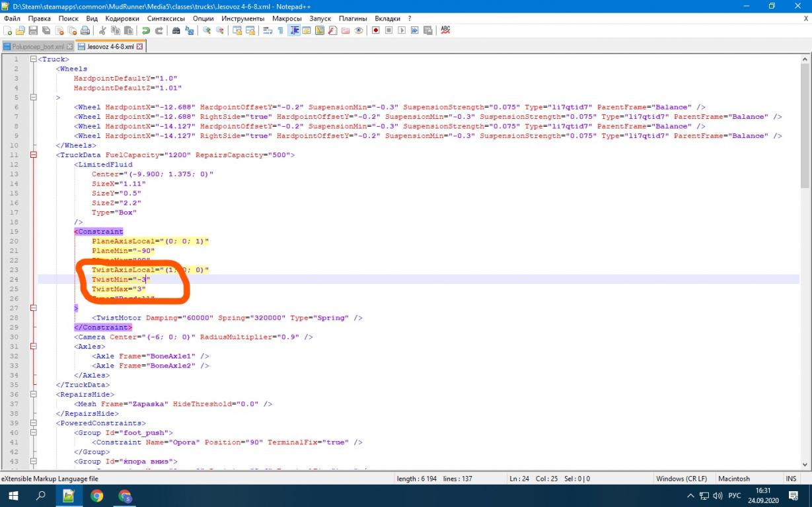Switch to the Polupricep_bort.xml tab

[x=38, y=47]
